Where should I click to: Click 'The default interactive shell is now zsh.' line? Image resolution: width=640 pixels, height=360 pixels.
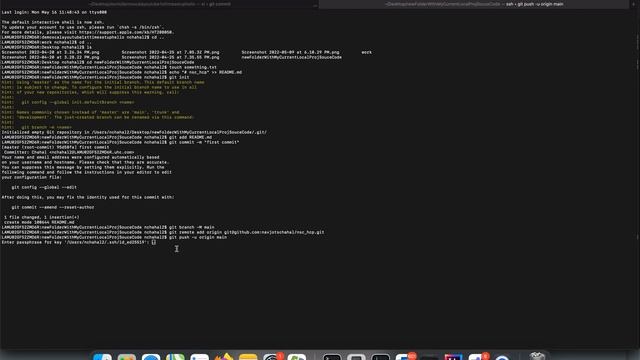point(53,22)
